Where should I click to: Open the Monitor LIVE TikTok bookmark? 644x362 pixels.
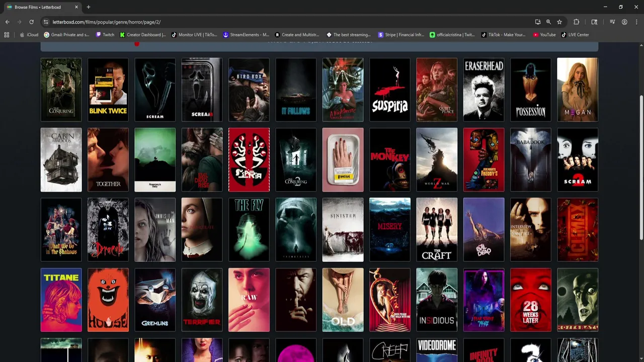194,35
